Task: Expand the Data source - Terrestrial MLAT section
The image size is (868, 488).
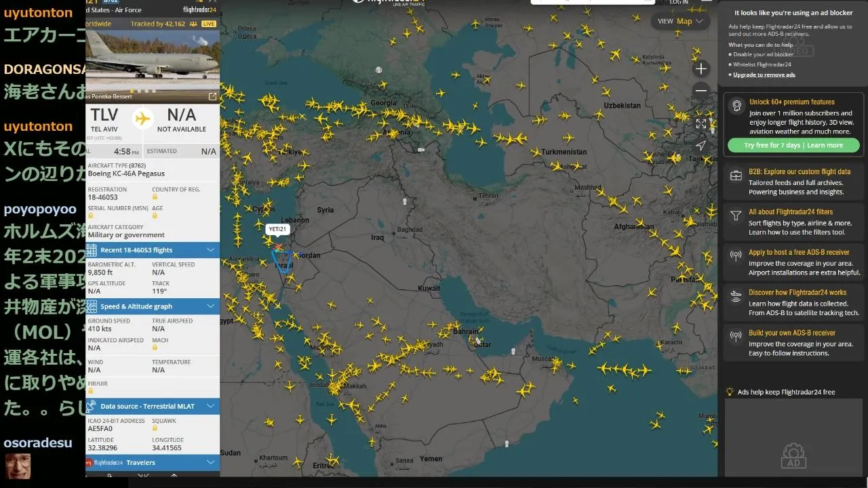Action: tap(153, 406)
